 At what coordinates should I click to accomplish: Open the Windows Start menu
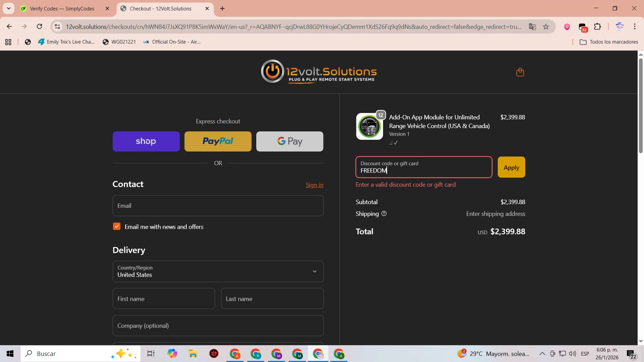(x=10, y=354)
